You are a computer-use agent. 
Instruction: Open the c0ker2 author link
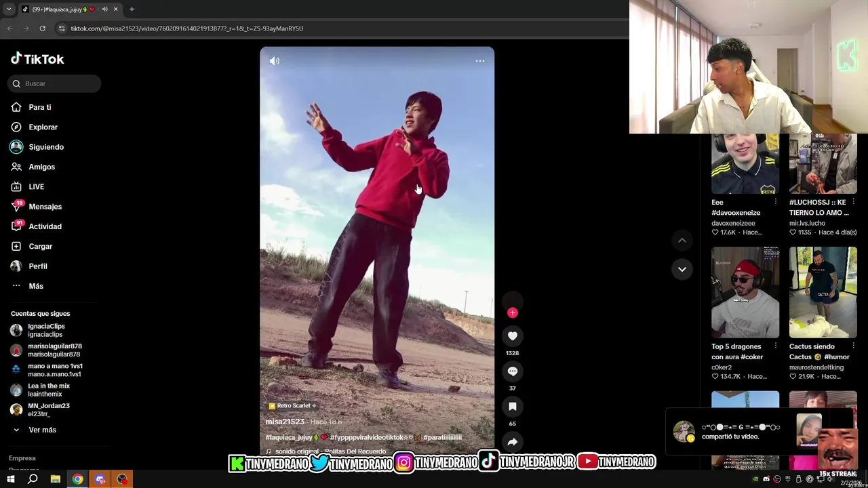pyautogui.click(x=722, y=367)
